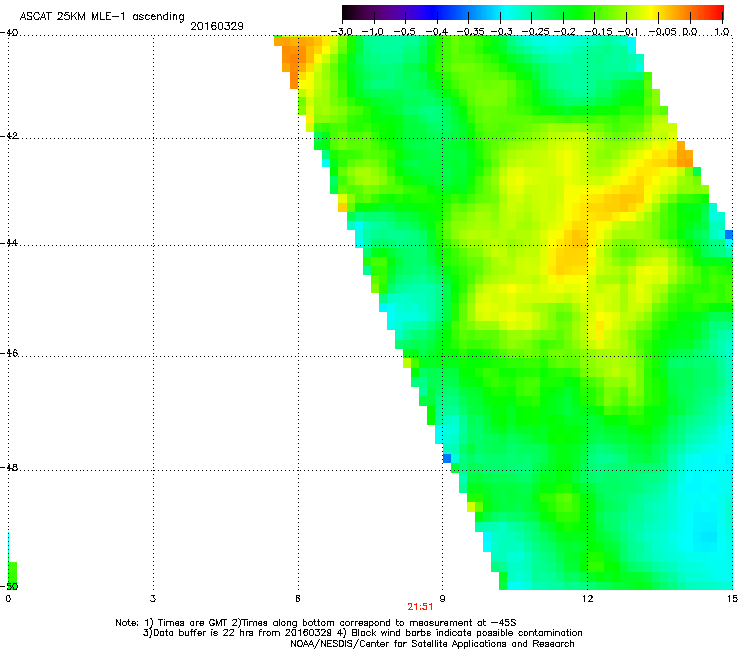The image size is (740, 650).
Task: Click the black end of the color bar
Action: click(x=347, y=12)
